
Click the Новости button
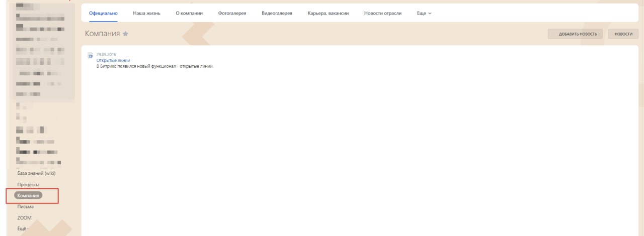pyautogui.click(x=623, y=34)
